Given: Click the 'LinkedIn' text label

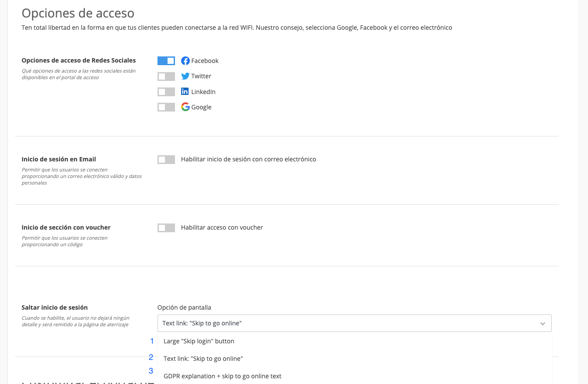Looking at the screenshot, I should coord(203,92).
